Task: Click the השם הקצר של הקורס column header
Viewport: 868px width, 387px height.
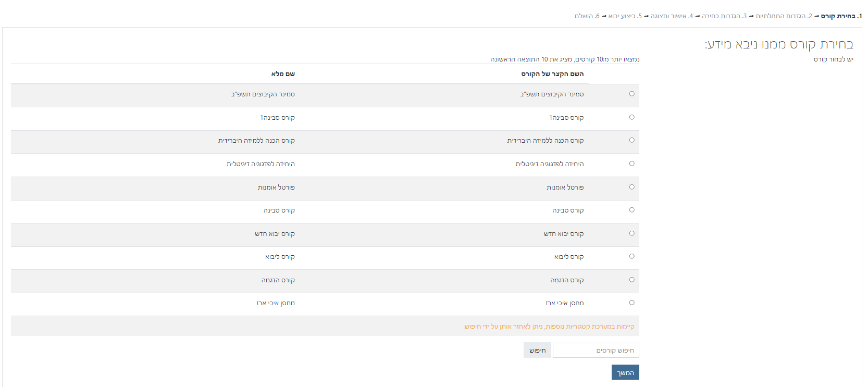Action: pos(552,74)
